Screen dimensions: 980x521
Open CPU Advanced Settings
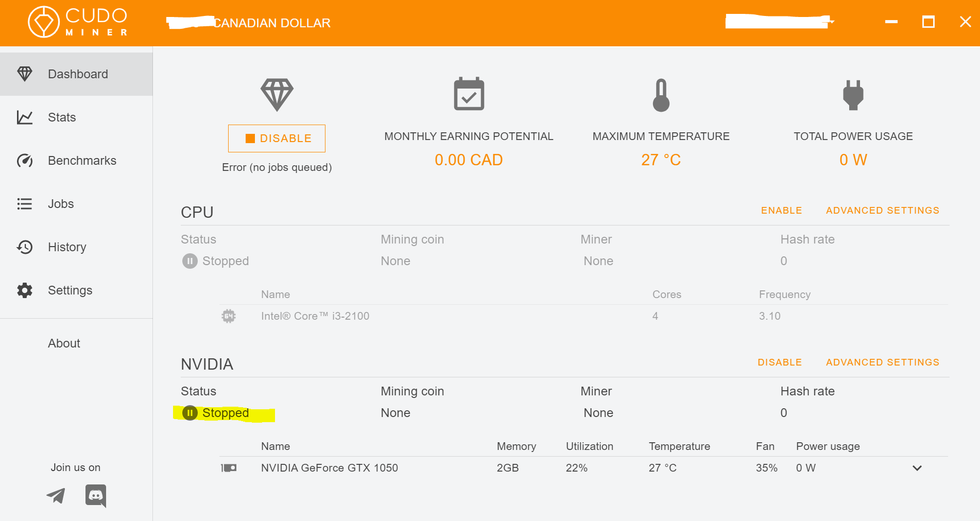883,211
